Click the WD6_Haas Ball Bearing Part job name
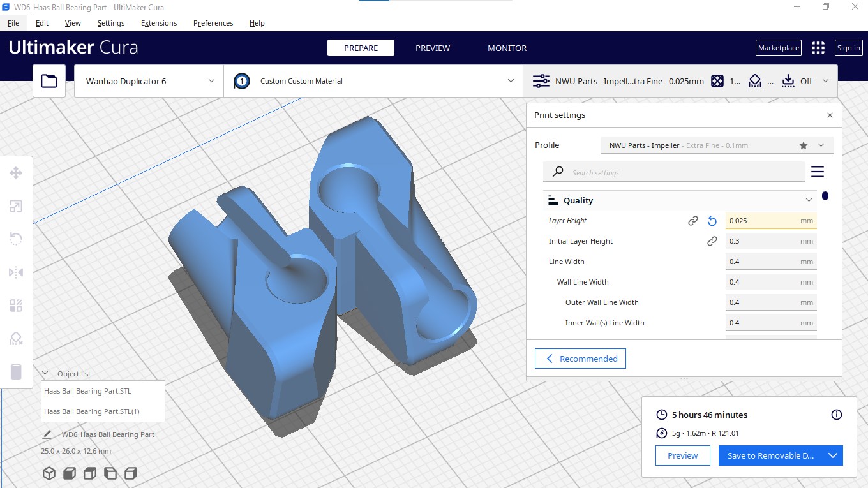868x488 pixels. click(108, 434)
